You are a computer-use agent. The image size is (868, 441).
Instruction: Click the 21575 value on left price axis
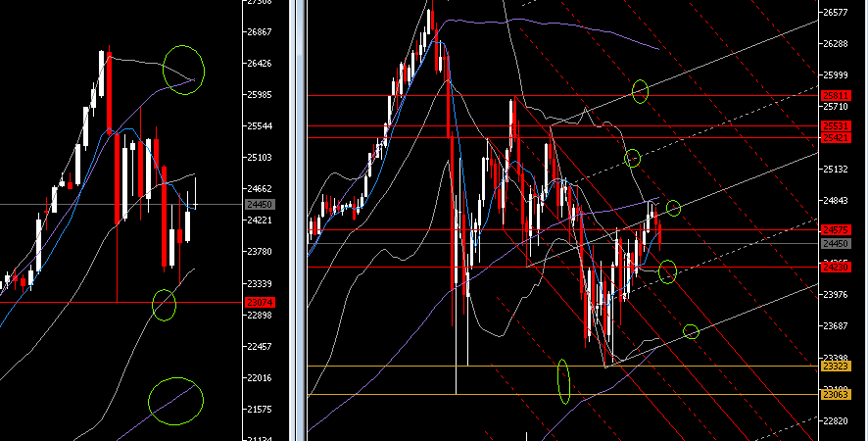[x=259, y=410]
